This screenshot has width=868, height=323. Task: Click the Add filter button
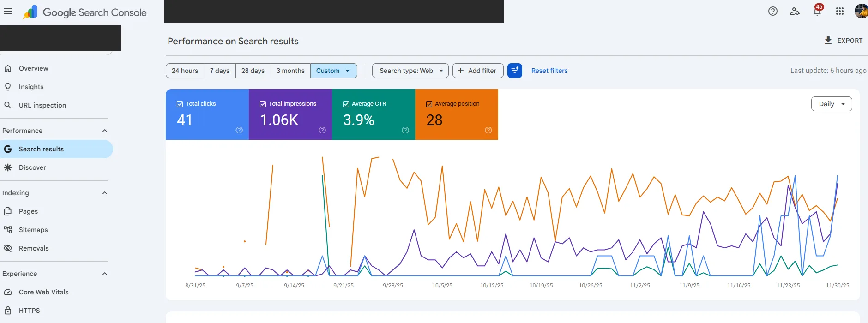(478, 71)
